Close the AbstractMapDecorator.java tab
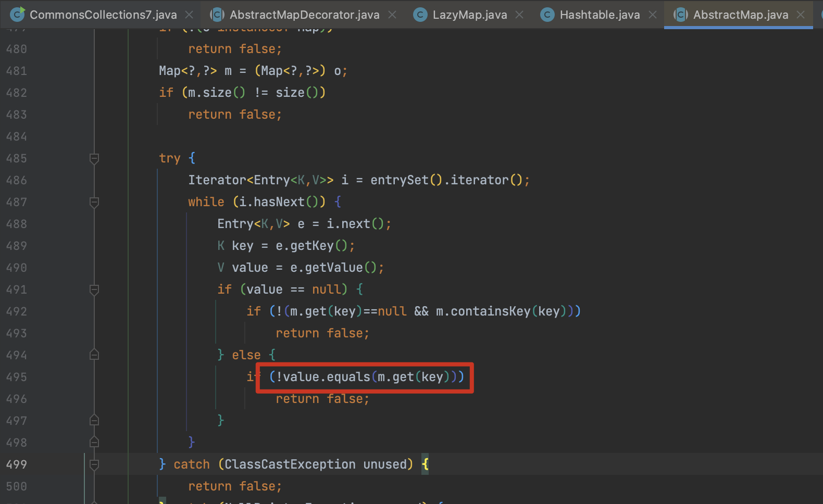 tap(393, 15)
